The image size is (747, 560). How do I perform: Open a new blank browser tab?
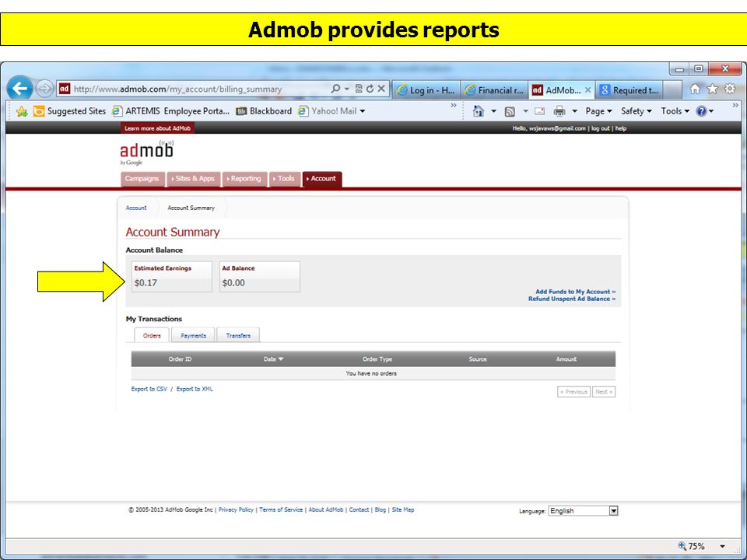click(672, 90)
